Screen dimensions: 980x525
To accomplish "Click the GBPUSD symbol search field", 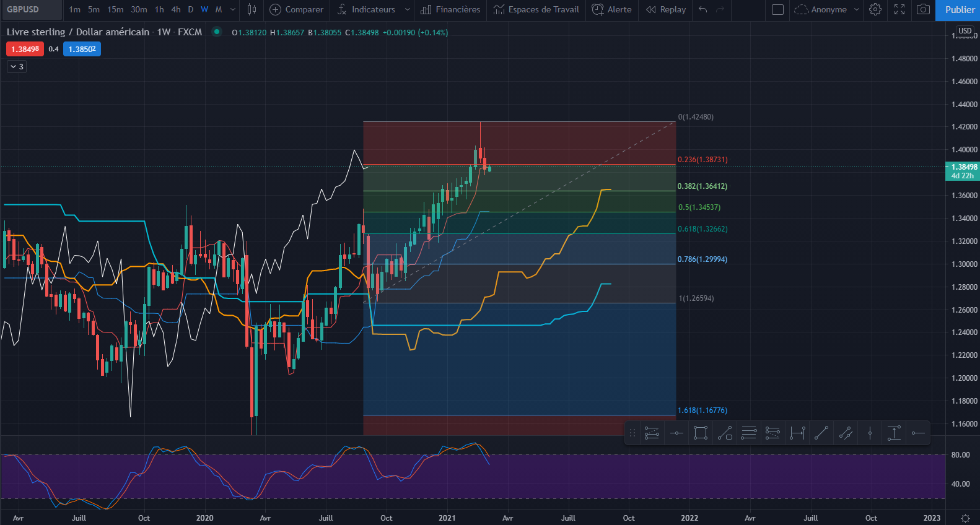I will [x=31, y=9].
